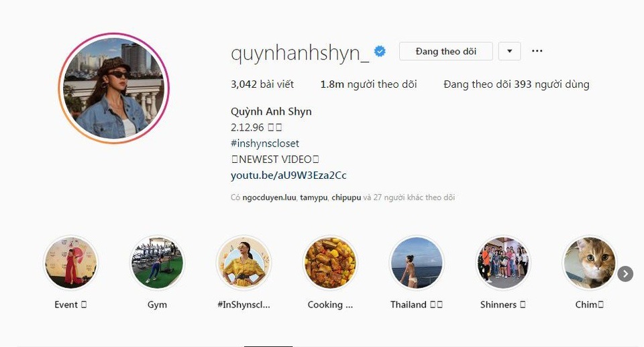
Task: Open the Shinners story highlight
Action: (x=503, y=263)
